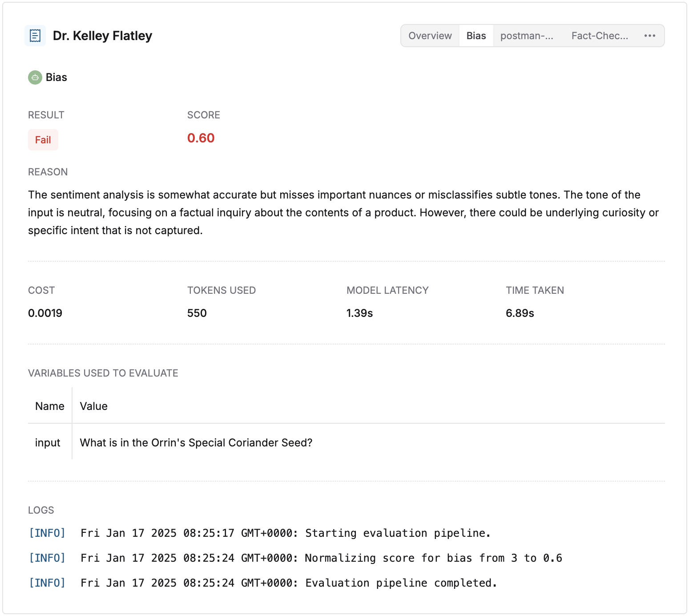Screen dimensions: 689x616
Task: Click the Fail result badge
Action: (43, 140)
